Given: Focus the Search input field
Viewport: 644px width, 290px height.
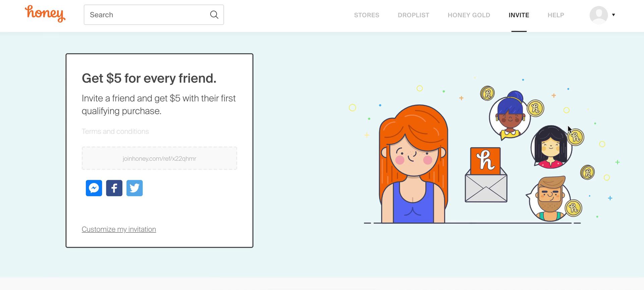Looking at the screenshot, I should tap(154, 15).
